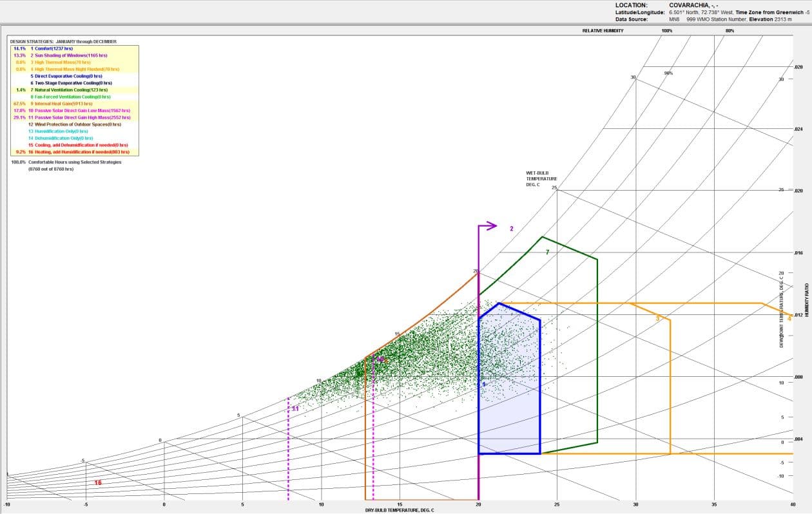The height and width of the screenshot is (514, 812).
Task: Click the purple zone label 2 near the arrow
Action: tap(512, 229)
